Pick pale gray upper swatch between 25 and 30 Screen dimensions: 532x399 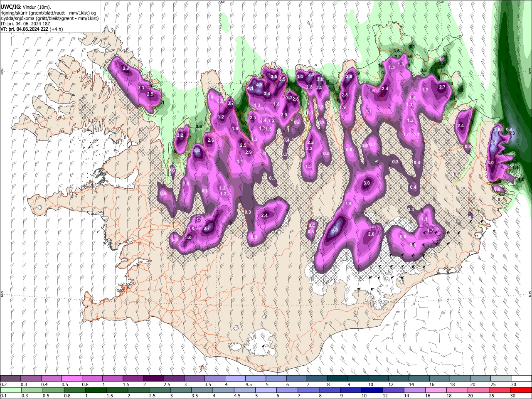pyautogui.click(x=501, y=379)
